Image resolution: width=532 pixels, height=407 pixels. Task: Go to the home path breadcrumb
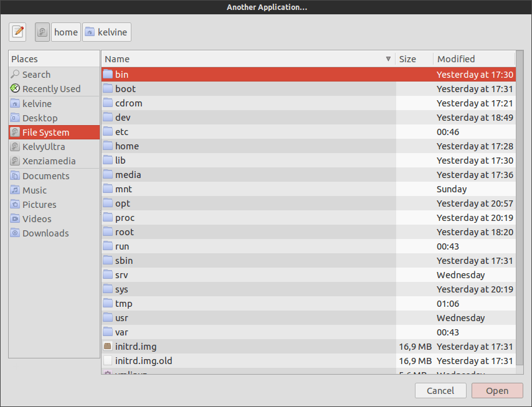(65, 32)
